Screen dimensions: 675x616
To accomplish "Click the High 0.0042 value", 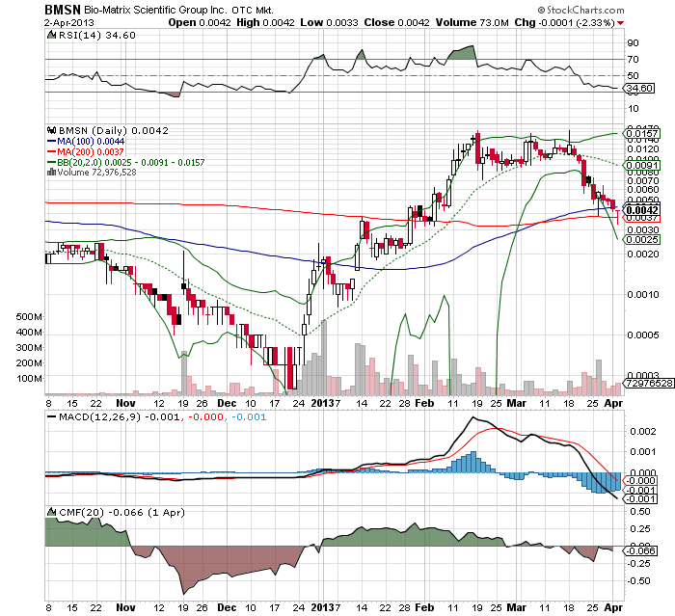I will [x=265, y=22].
